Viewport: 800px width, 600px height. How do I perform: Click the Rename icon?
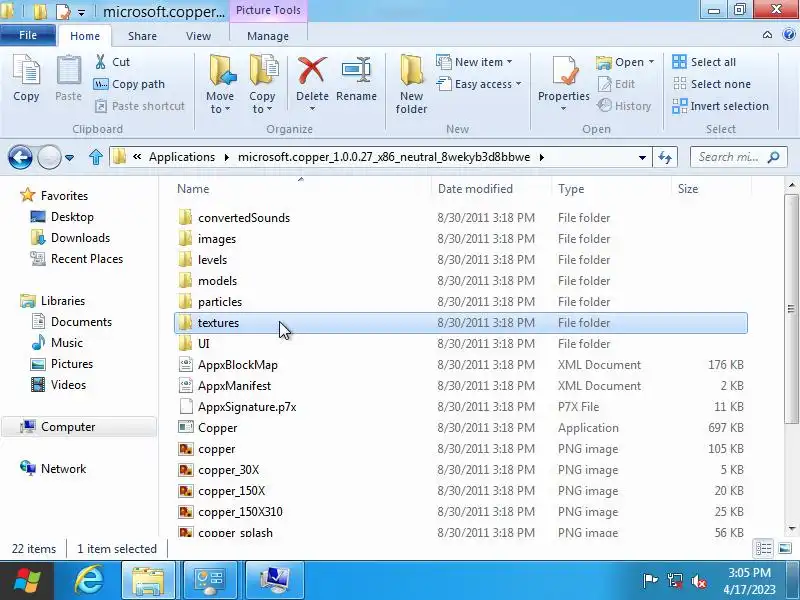[356, 70]
